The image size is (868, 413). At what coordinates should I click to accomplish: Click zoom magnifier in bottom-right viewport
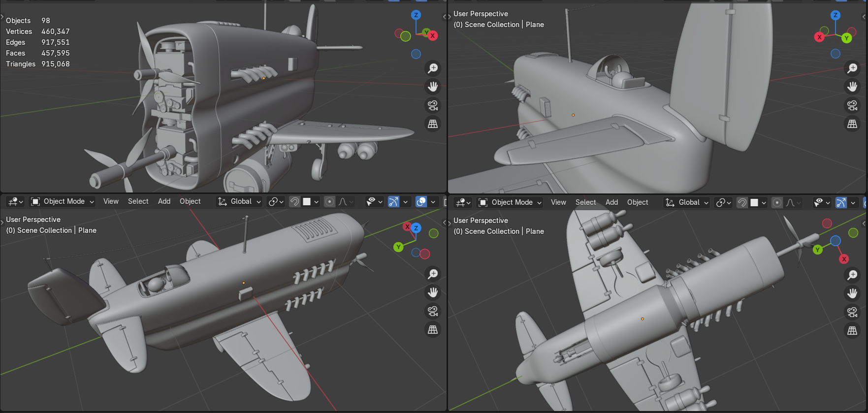tap(852, 275)
